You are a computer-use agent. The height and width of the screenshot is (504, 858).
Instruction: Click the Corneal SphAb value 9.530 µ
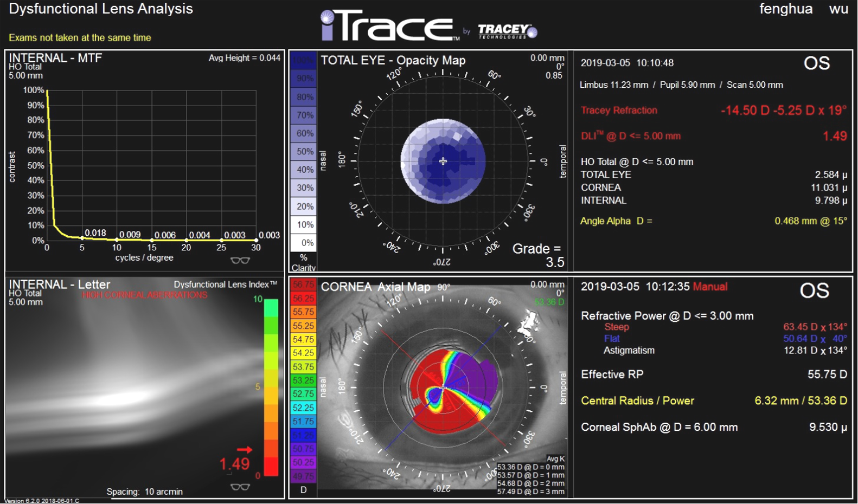click(x=828, y=428)
